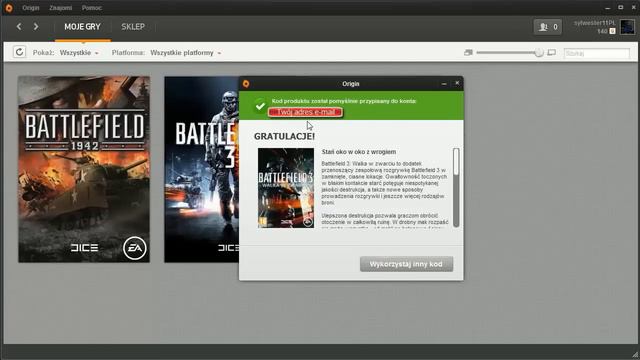640x360 pixels.
Task: Click the small thumbnails size icon
Action: [468, 52]
